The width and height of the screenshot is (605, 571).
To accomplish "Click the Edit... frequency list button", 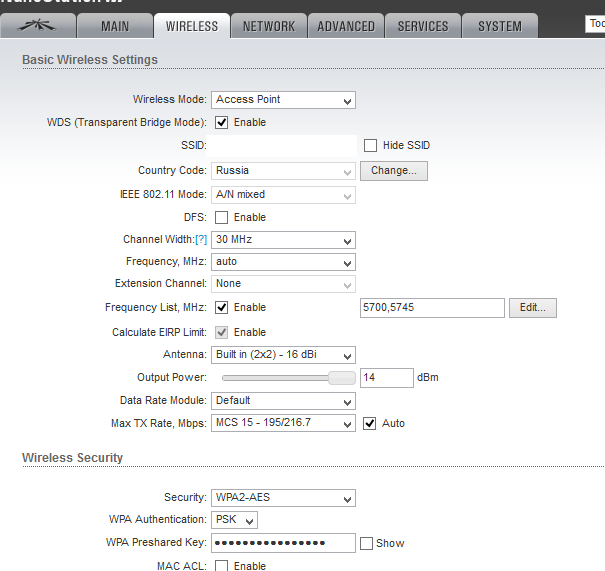I will pos(533,308).
